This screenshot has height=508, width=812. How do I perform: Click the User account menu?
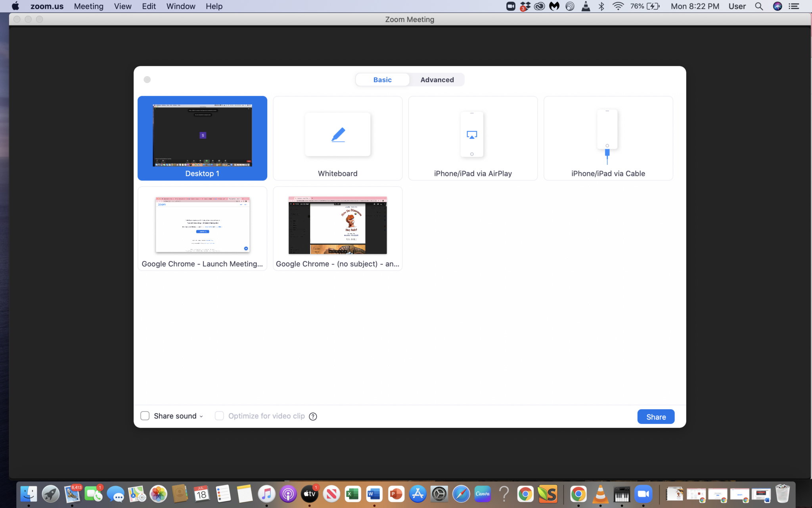[737, 6]
